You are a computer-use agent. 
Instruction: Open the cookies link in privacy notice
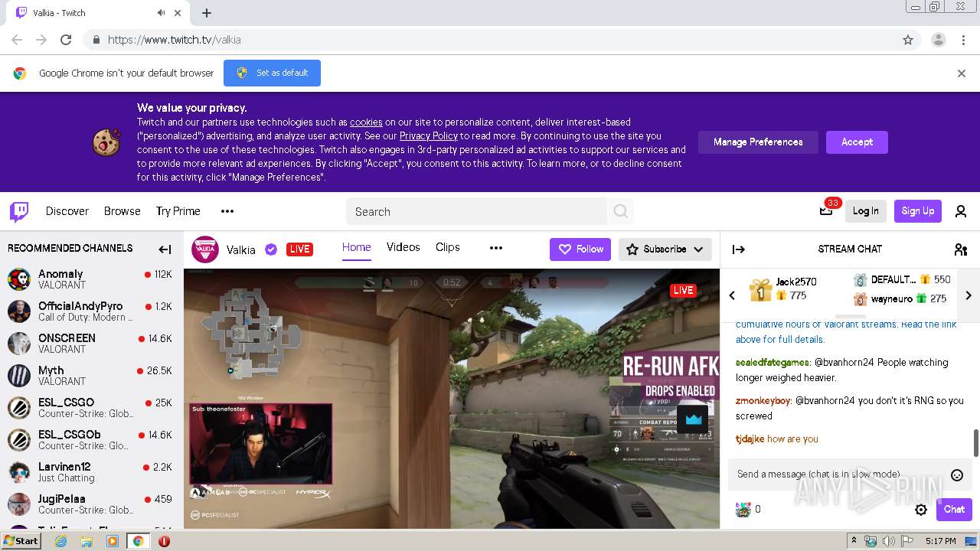pos(366,122)
